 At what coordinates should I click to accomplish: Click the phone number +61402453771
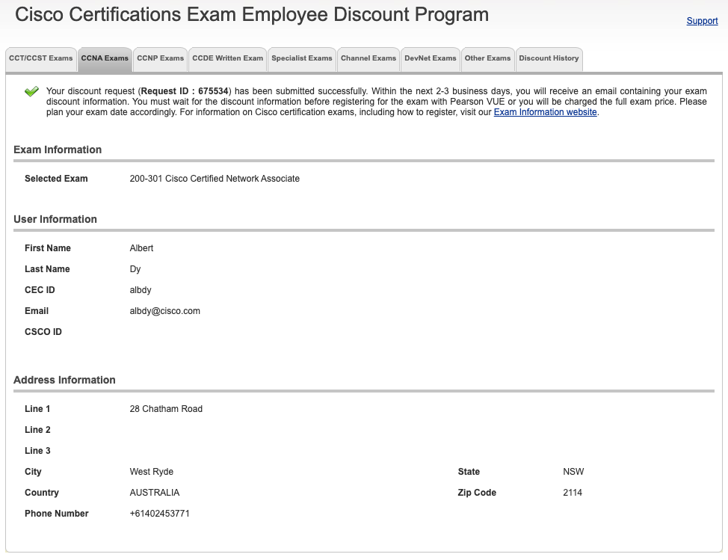[x=159, y=514]
